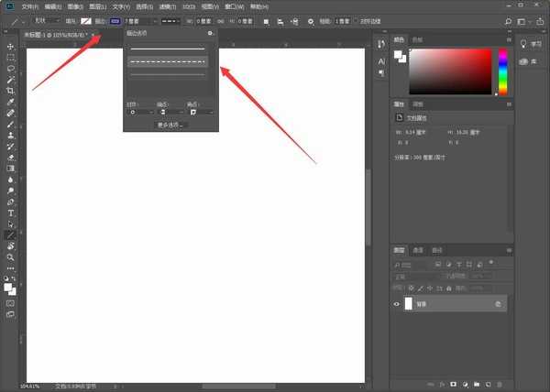Click the rainbow hue slider strip

501,71
